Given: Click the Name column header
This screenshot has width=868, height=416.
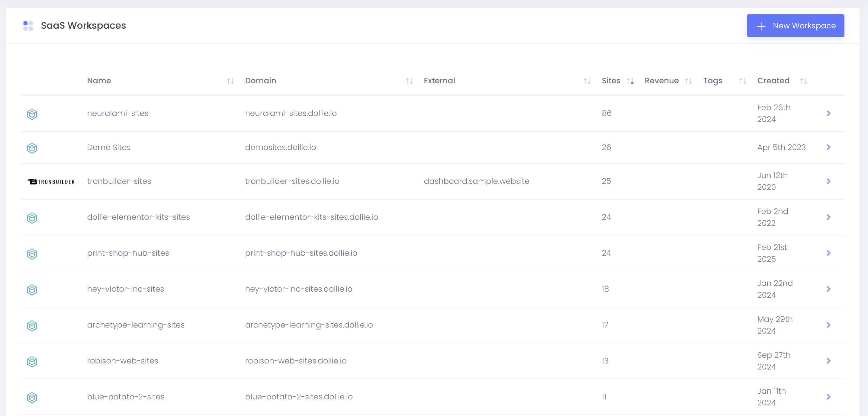Looking at the screenshot, I should [x=99, y=81].
